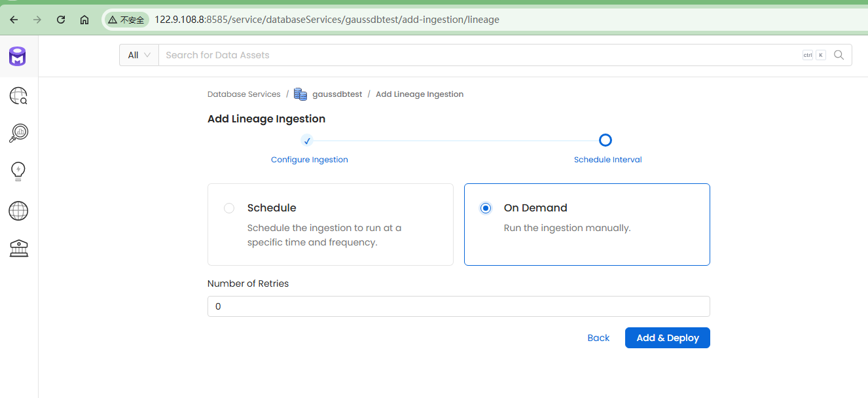The image size is (868, 398).
Task: Open the Domains globe sidebar icon
Action: click(x=18, y=211)
